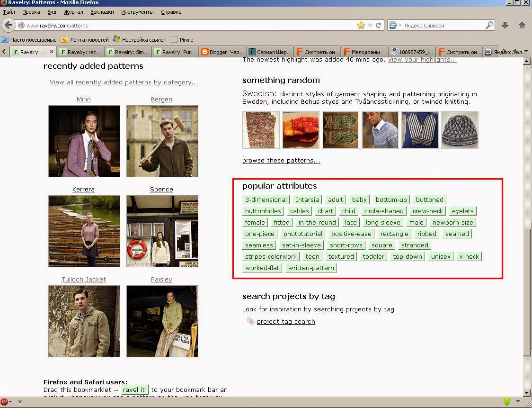Open the Журнал menu

[x=74, y=12]
